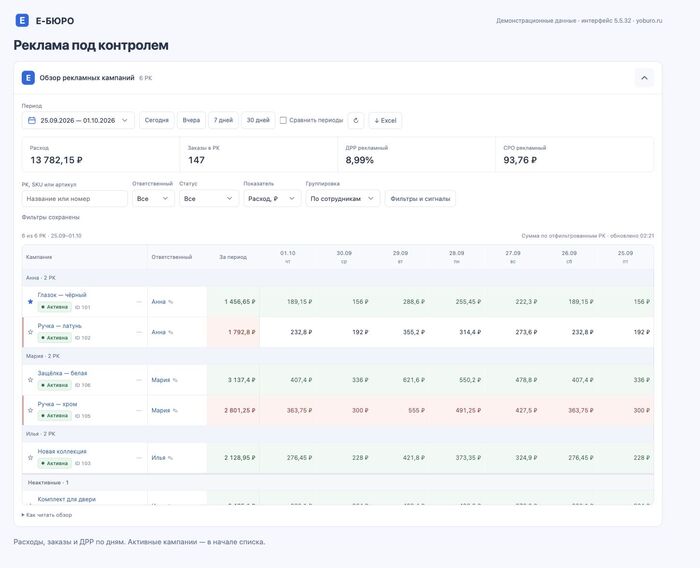Open Фильтры и сигналы
Screen dimensions: 700x568
pos(420,198)
